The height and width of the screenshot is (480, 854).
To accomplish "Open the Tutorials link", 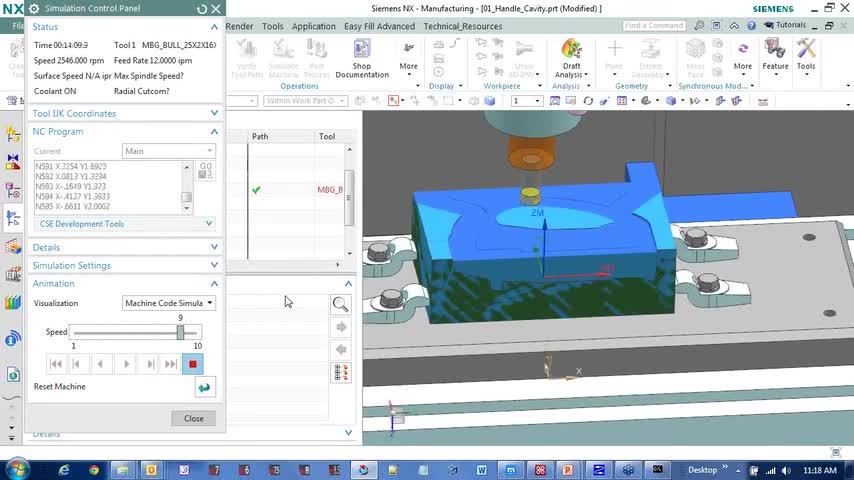I will [x=785, y=25].
